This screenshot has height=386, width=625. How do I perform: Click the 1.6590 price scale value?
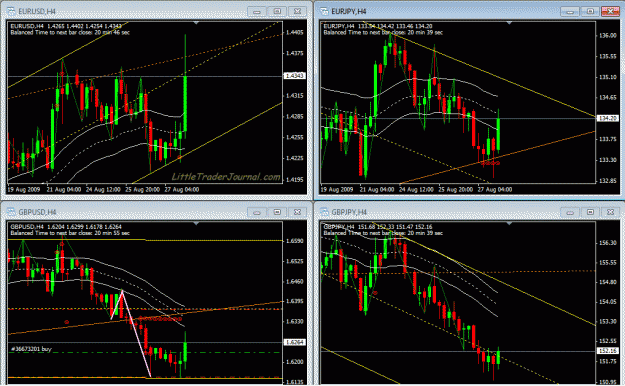pyautogui.click(x=295, y=241)
